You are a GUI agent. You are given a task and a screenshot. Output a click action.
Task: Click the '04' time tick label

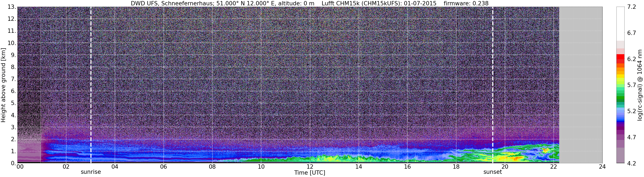(x=115, y=167)
